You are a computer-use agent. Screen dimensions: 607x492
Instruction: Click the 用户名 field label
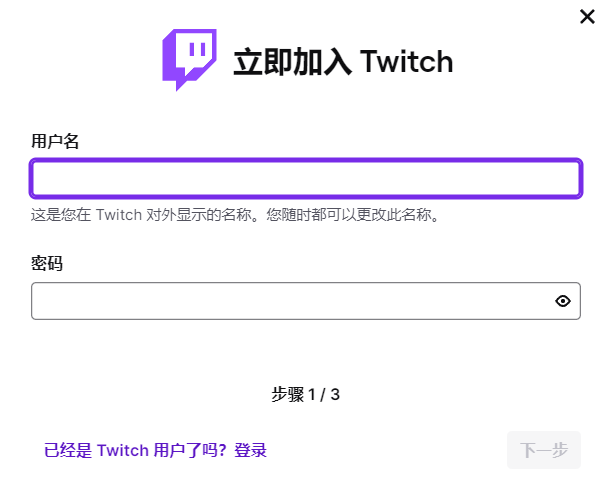55,141
